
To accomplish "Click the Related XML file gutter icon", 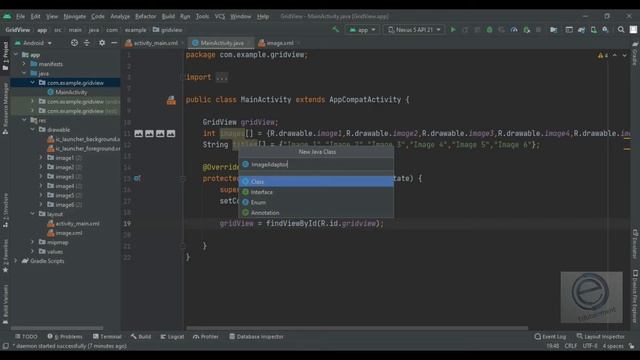I will click(171, 100).
